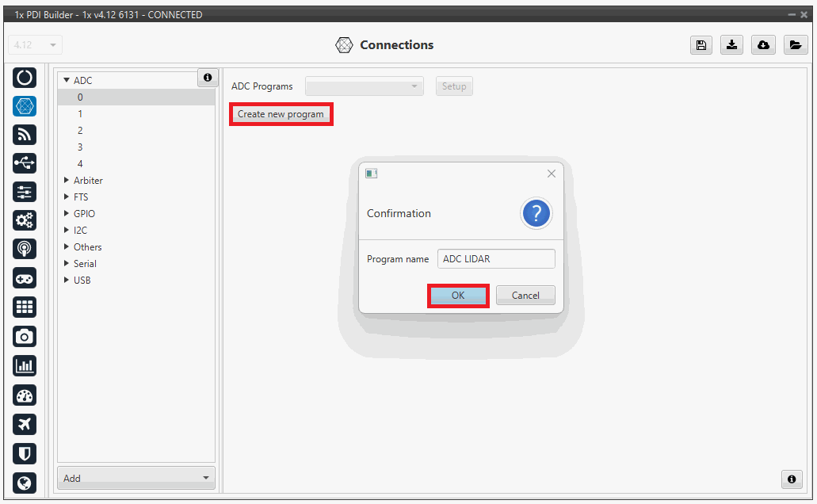The height and width of the screenshot is (504, 817).
Task: Open the USB icon sidebar section
Action: (x=25, y=163)
